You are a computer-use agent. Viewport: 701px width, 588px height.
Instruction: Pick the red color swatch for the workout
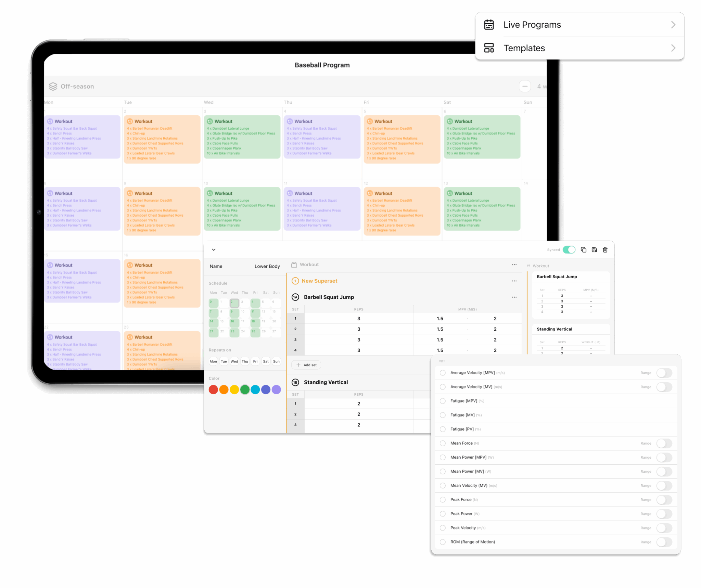[213, 389]
